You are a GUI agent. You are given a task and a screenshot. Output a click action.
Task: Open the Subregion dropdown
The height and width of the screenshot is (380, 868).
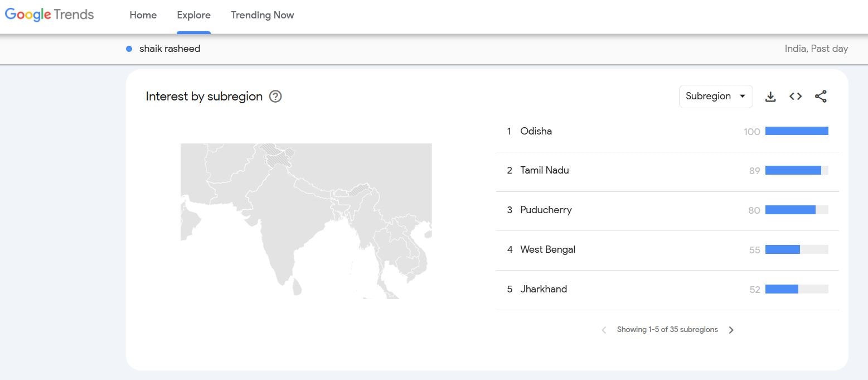click(x=715, y=97)
